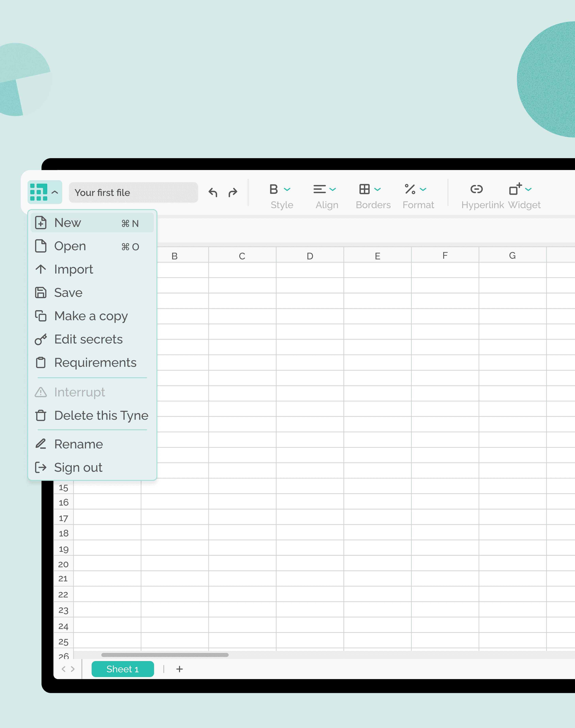Click the Widget toolbar label
This screenshot has width=575, height=728.
[x=524, y=205]
